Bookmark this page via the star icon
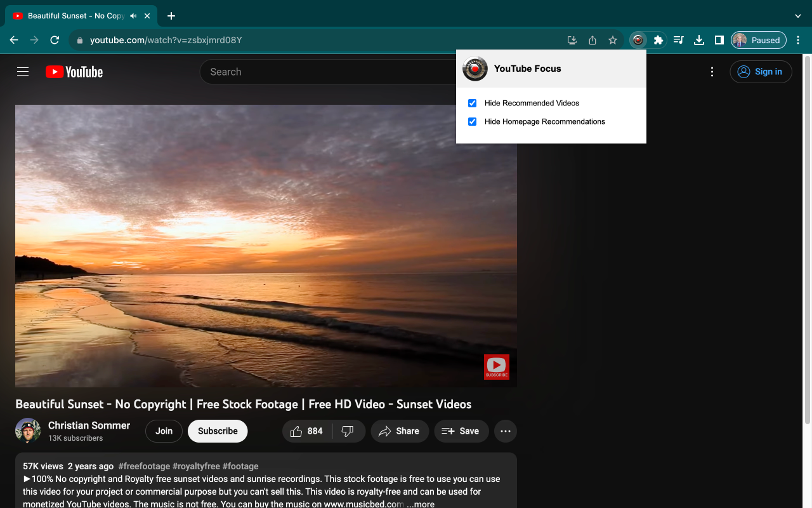This screenshot has width=812, height=508. point(612,39)
